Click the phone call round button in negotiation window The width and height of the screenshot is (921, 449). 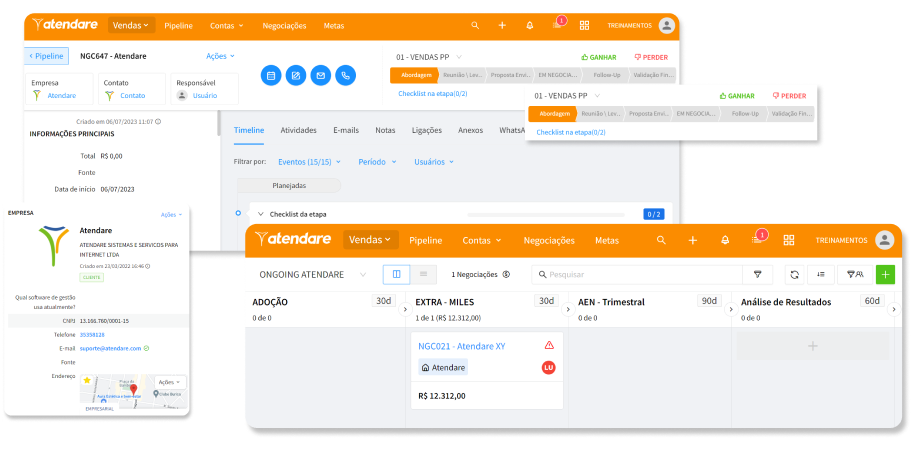pos(345,75)
